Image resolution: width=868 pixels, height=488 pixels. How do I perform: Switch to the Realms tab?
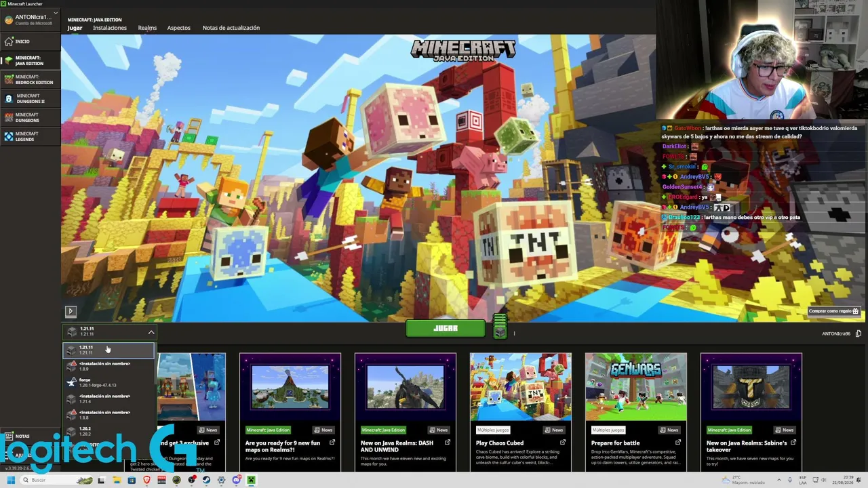(x=147, y=28)
